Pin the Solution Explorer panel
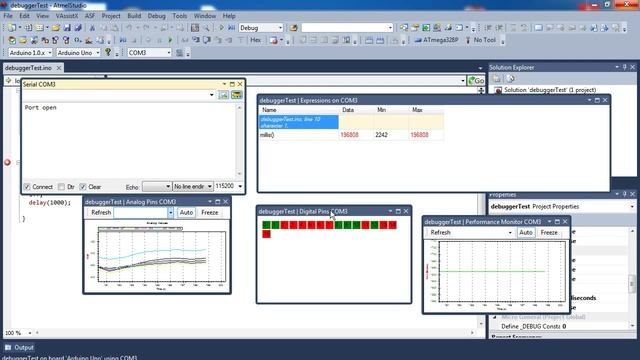The image size is (640, 360). click(x=624, y=67)
